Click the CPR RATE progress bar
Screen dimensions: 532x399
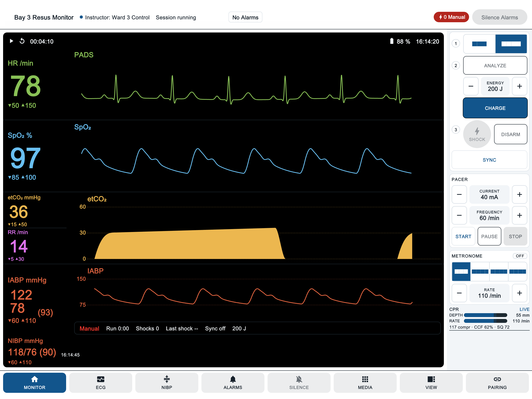(486, 321)
